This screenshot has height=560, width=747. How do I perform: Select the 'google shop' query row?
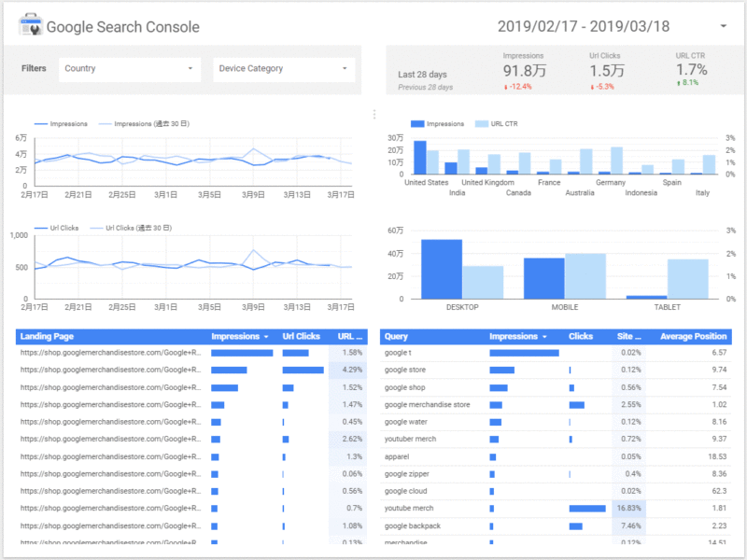point(556,387)
